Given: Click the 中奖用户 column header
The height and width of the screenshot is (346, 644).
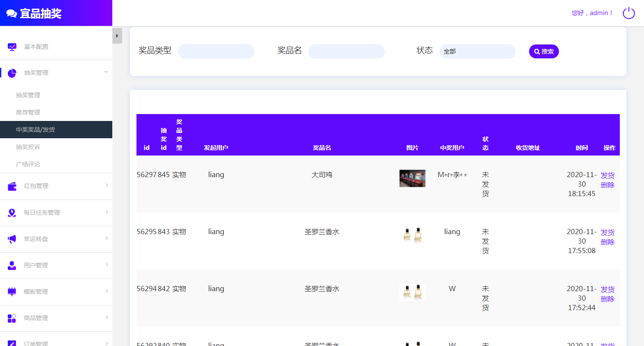Looking at the screenshot, I should pos(452,148).
